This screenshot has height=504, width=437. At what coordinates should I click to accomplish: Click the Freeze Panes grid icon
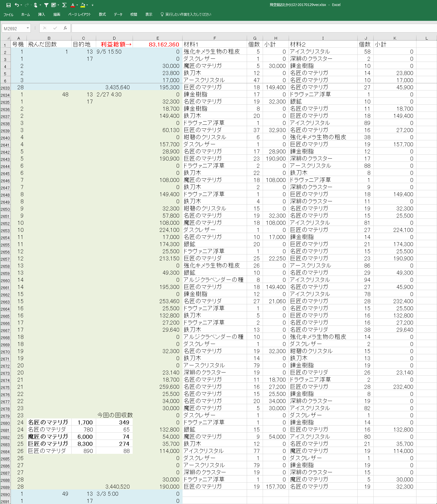(x=54, y=5)
